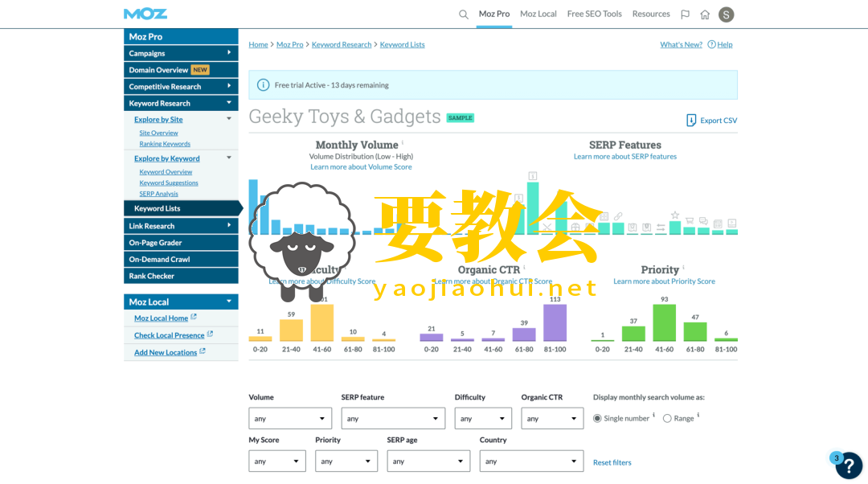This screenshot has height=484, width=868.
Task: Open the Organic CTR filter dropdown
Action: click(552, 419)
